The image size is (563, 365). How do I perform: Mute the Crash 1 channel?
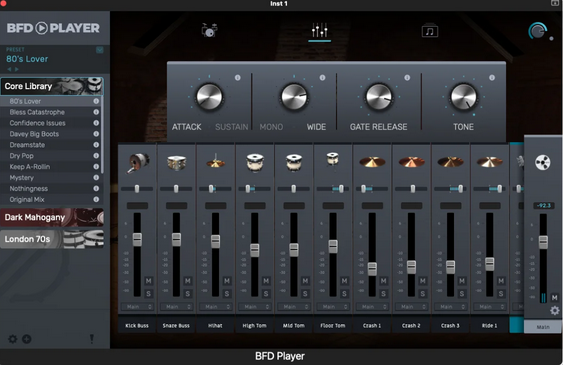[x=383, y=281]
